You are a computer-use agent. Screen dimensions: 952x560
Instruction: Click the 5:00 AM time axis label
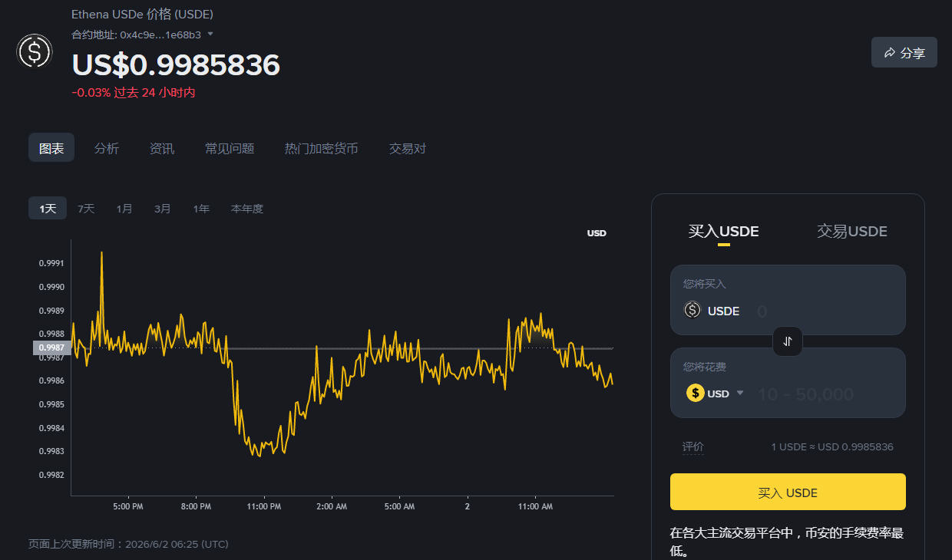click(399, 507)
